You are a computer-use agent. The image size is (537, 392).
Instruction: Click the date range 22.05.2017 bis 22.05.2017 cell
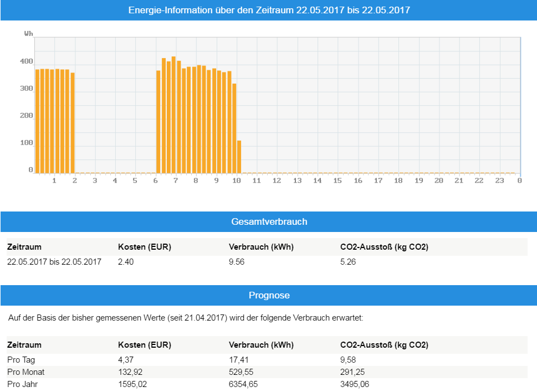pos(54,262)
